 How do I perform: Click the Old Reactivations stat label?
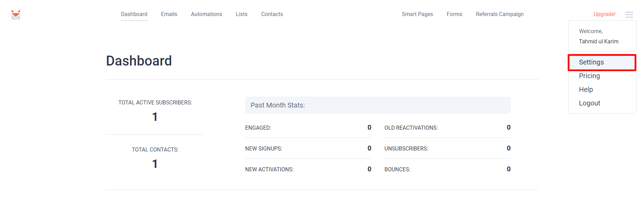pyautogui.click(x=411, y=128)
